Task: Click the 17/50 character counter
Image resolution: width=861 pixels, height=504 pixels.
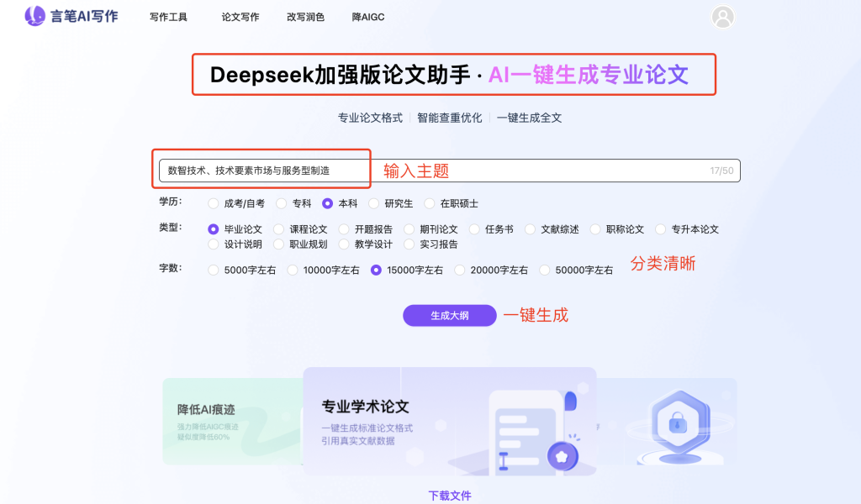Action: pyautogui.click(x=721, y=171)
